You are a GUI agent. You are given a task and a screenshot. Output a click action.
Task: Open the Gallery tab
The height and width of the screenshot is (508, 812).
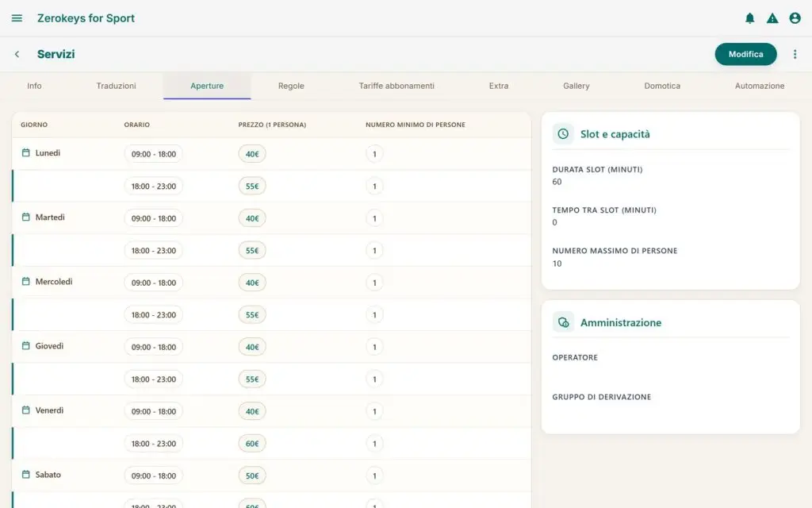pyautogui.click(x=576, y=86)
